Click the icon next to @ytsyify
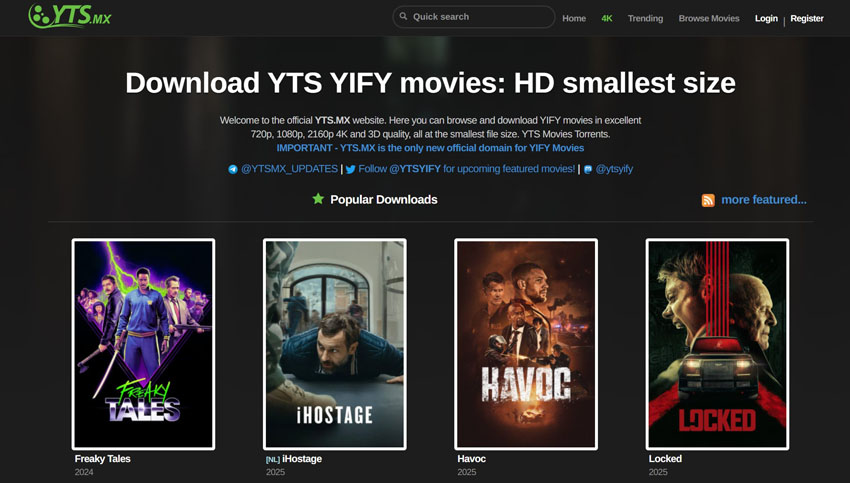The height and width of the screenshot is (483, 850). coord(588,169)
